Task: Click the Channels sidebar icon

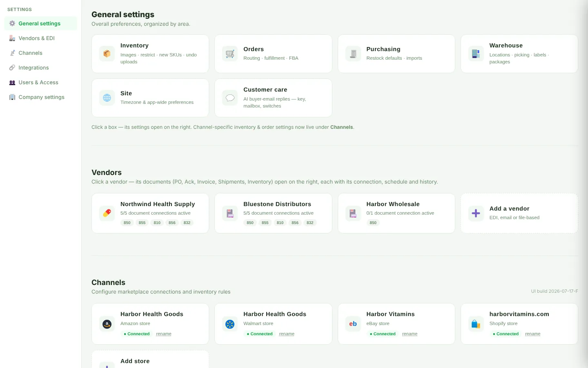Action: pos(12,53)
